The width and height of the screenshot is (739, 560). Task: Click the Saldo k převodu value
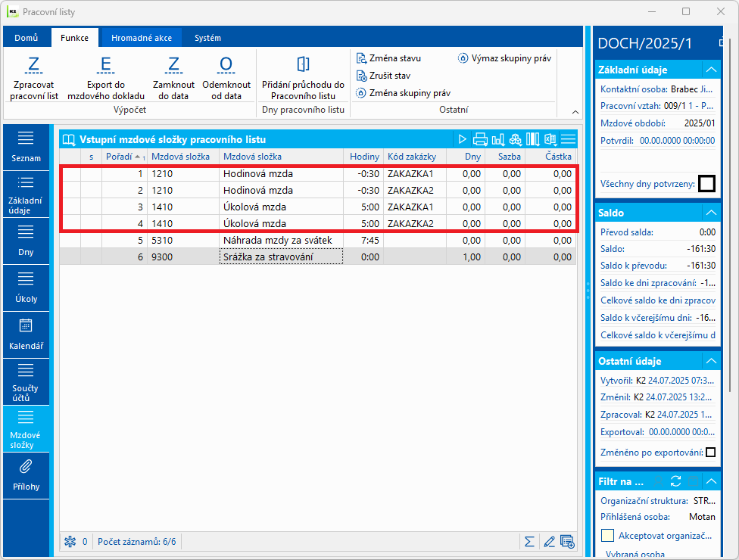click(701, 266)
